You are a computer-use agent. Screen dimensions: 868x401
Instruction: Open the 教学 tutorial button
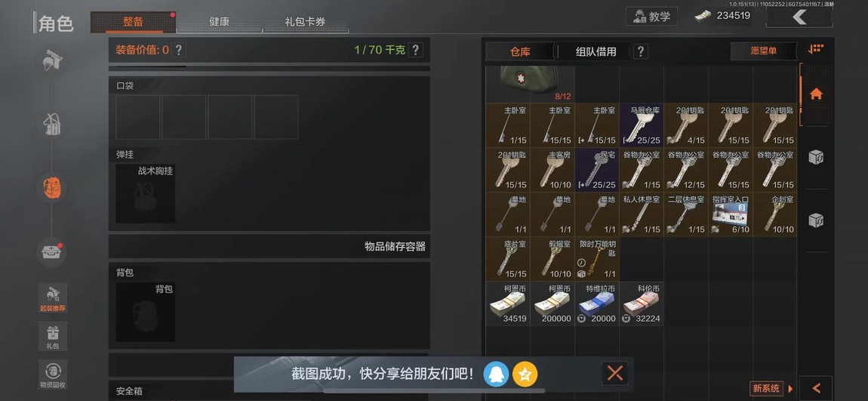pyautogui.click(x=651, y=16)
